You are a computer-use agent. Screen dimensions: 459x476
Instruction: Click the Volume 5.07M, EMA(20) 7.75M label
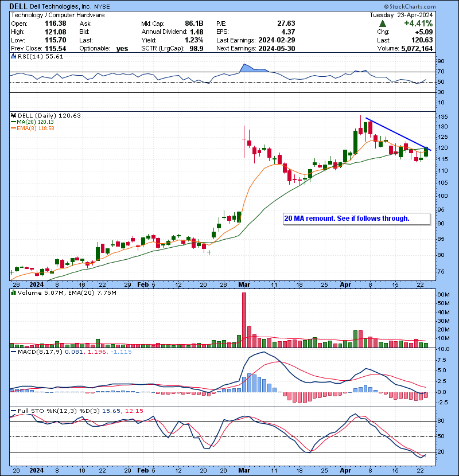pyautogui.click(x=67, y=292)
